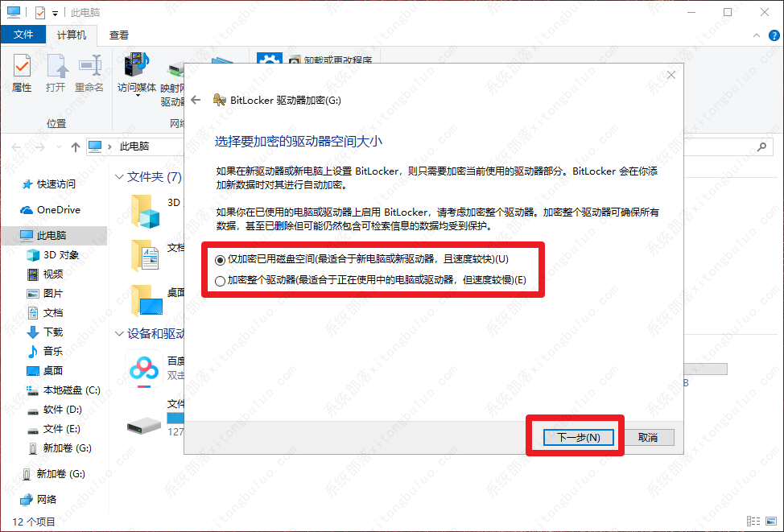Open the 文件 menu tab

pos(23,35)
